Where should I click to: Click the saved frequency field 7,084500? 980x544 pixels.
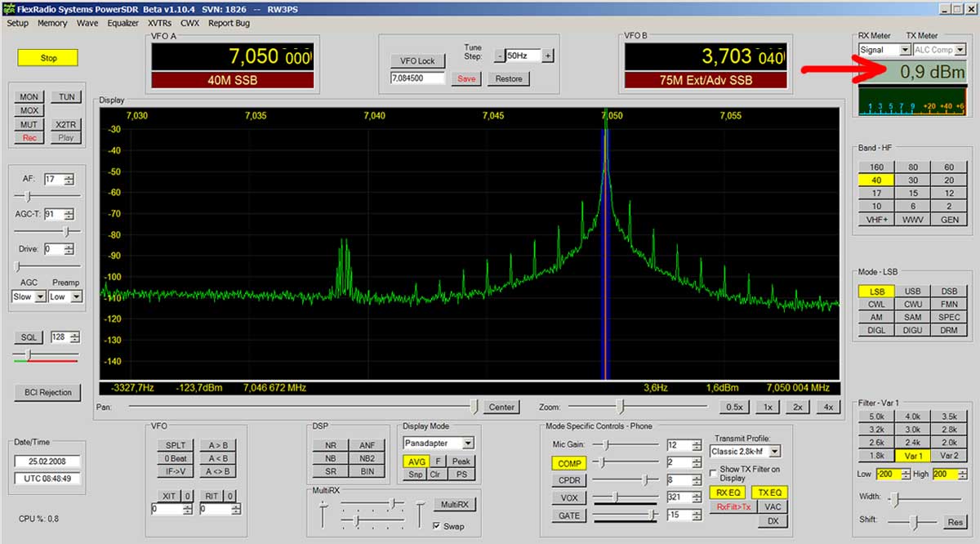(x=417, y=78)
